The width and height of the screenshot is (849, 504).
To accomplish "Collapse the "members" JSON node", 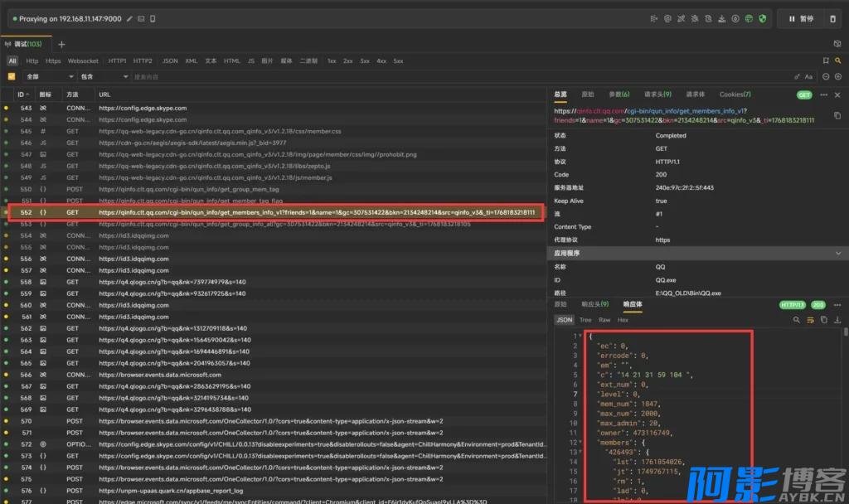I will coord(580,443).
